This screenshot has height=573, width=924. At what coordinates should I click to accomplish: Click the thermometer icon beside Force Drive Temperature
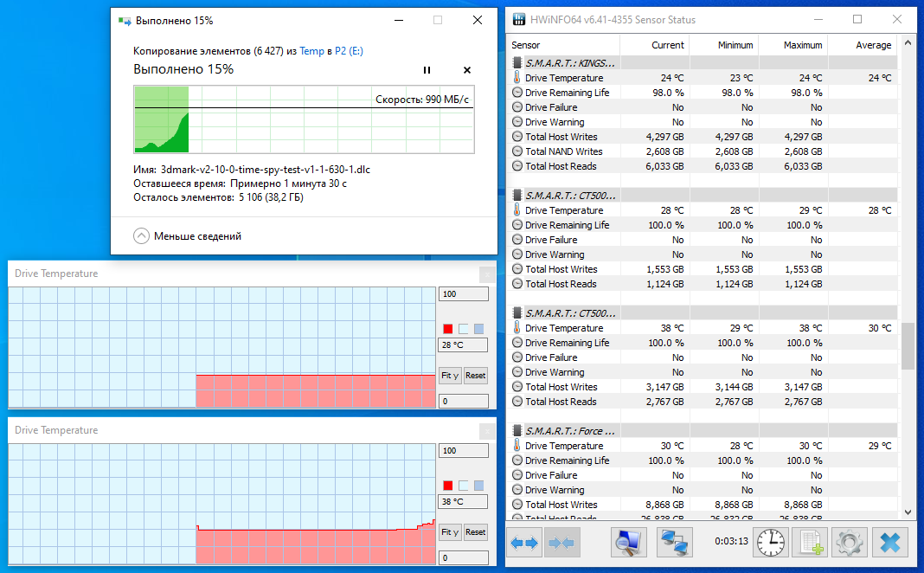pyautogui.click(x=517, y=445)
